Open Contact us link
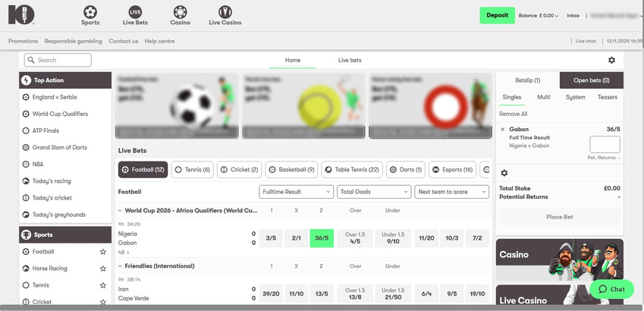The image size is (644, 311). (x=123, y=41)
